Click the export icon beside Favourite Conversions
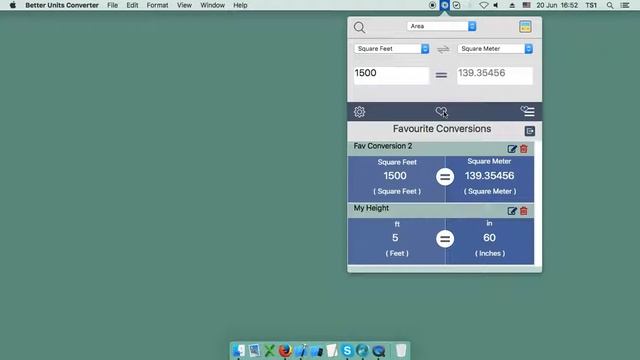Viewport: 640px width, 360px height. [x=529, y=131]
